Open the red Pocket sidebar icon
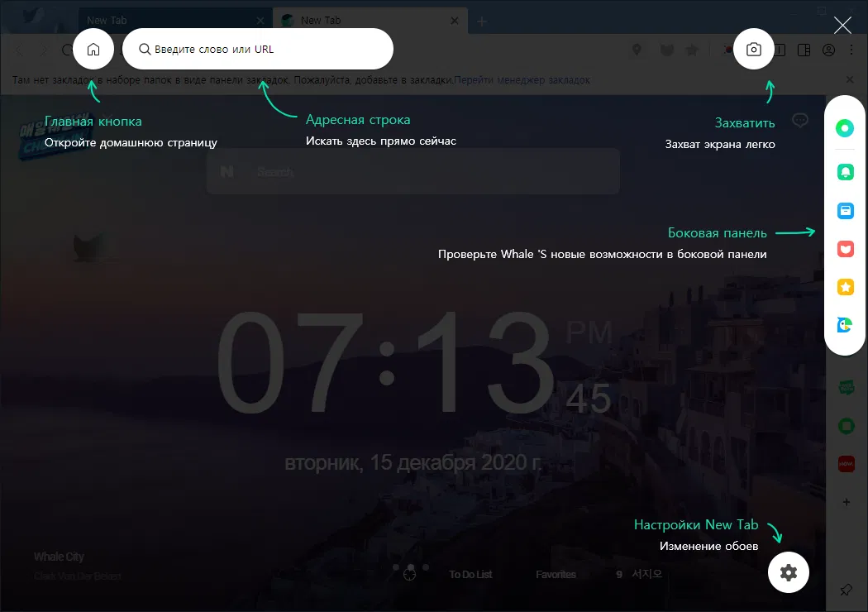 click(x=846, y=249)
